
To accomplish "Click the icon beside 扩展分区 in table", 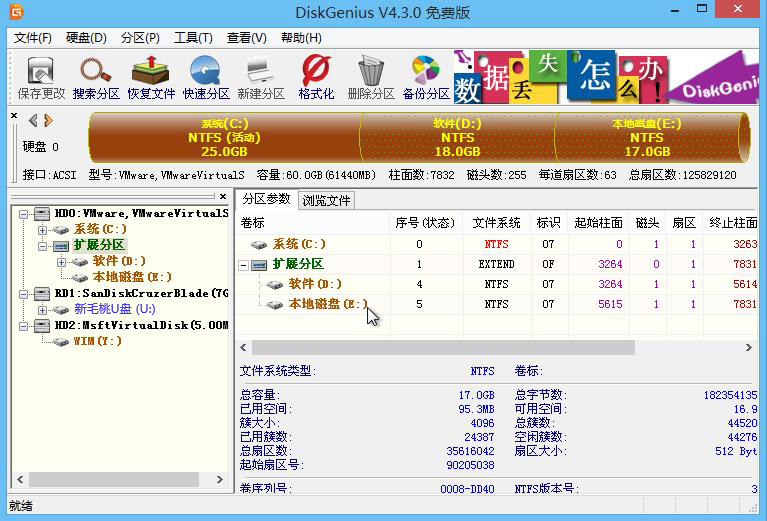I will [259, 265].
